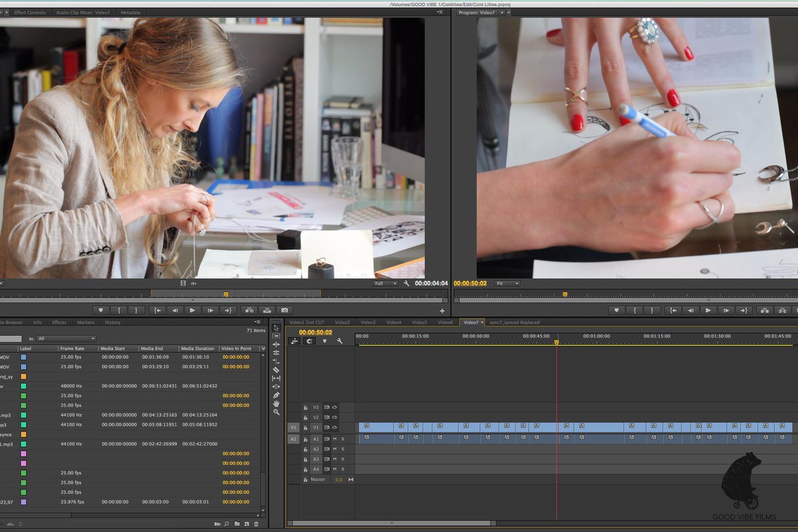Open the Markers panel tab

coord(85,323)
